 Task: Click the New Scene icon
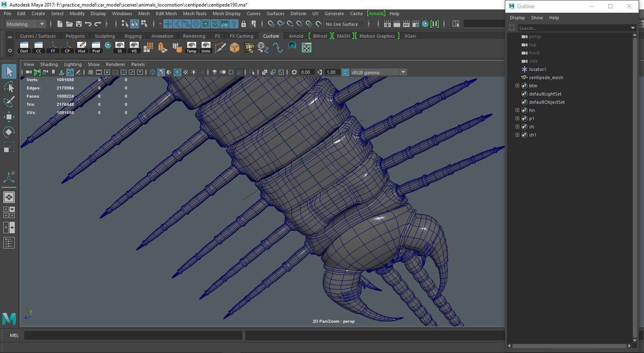point(60,24)
